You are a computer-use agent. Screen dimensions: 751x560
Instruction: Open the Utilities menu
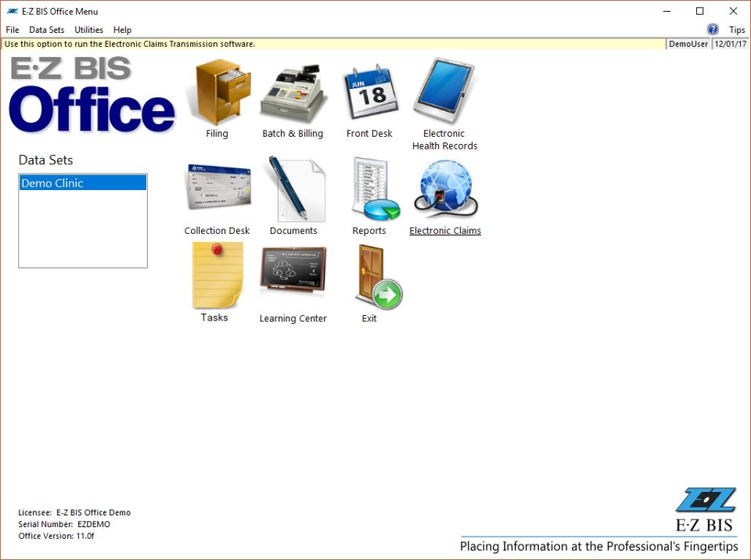coord(88,30)
